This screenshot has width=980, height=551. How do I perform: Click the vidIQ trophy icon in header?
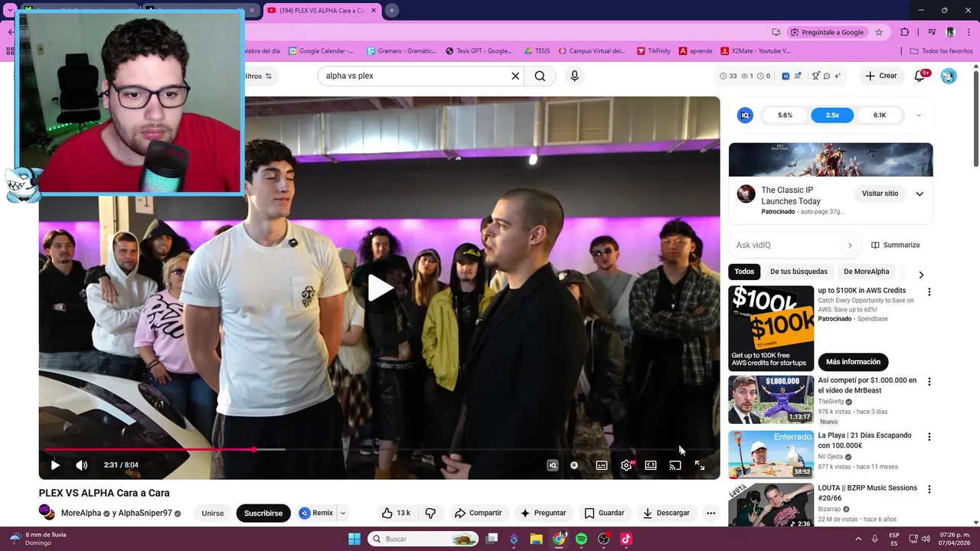tap(815, 76)
